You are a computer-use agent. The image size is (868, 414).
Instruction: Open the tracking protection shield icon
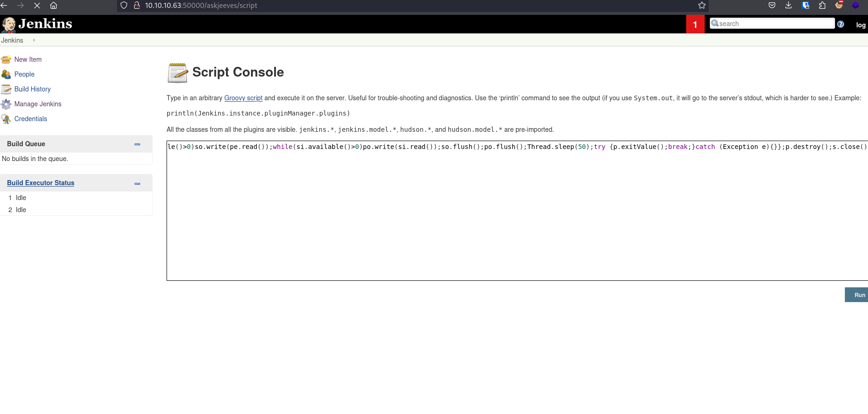point(124,6)
